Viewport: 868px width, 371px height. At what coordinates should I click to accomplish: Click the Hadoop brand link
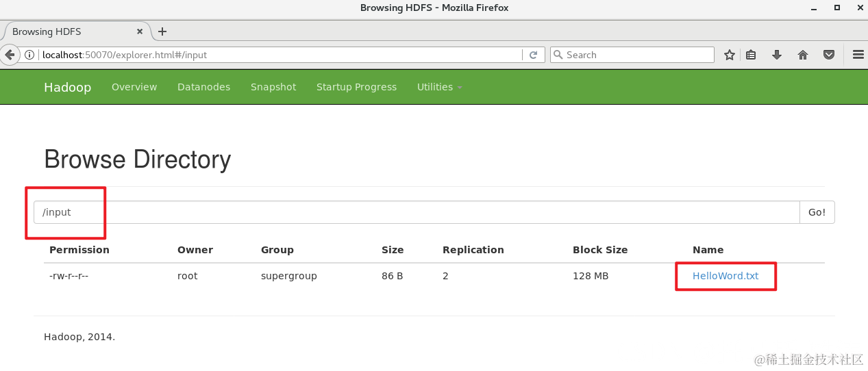(x=67, y=87)
